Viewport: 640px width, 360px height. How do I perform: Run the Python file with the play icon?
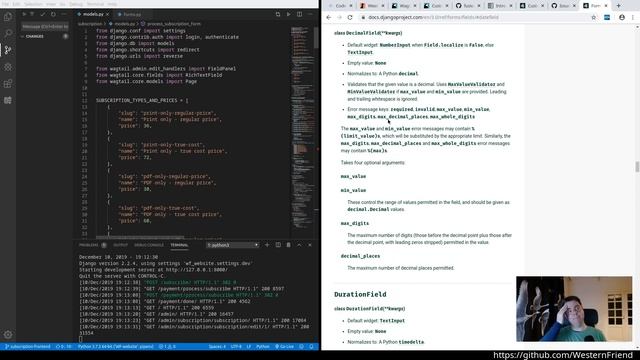pos(289,14)
